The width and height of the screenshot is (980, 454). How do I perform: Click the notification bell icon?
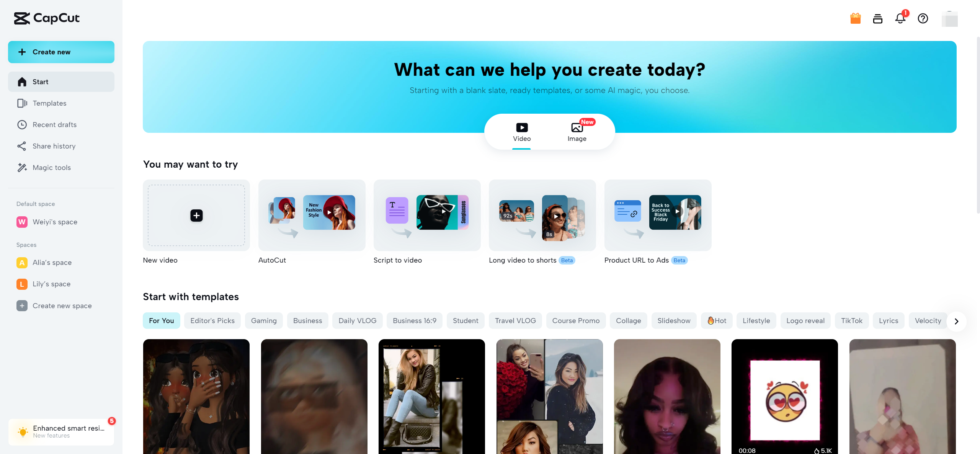tap(901, 19)
